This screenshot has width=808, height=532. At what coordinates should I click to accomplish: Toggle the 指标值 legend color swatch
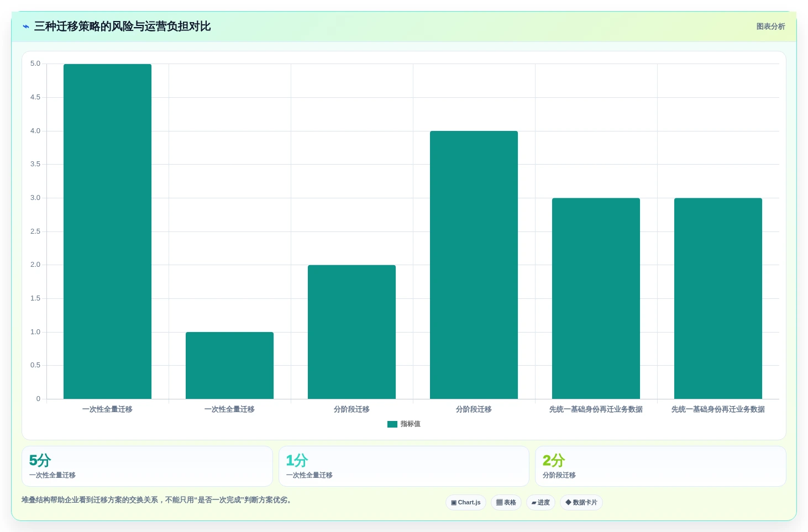pos(392,424)
